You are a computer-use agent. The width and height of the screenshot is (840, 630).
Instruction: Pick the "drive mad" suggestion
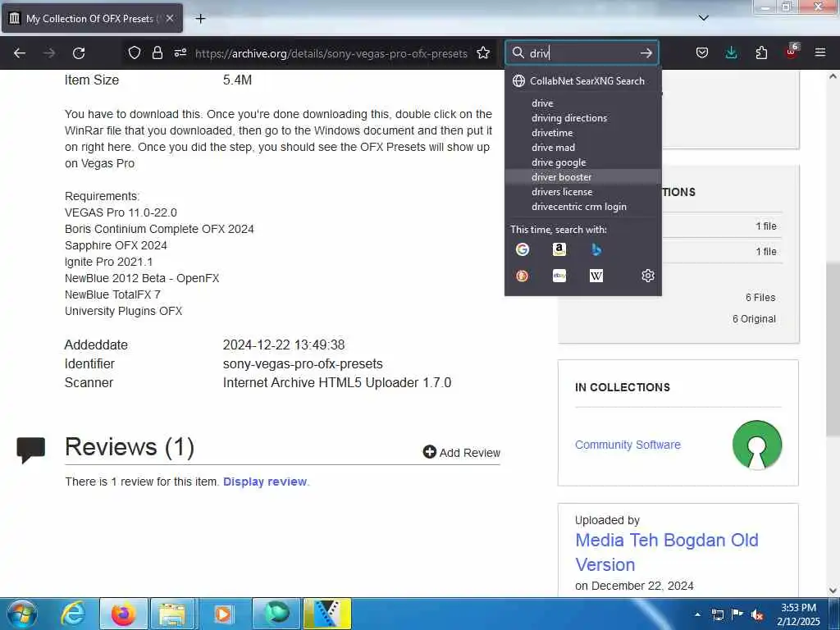(x=583, y=148)
